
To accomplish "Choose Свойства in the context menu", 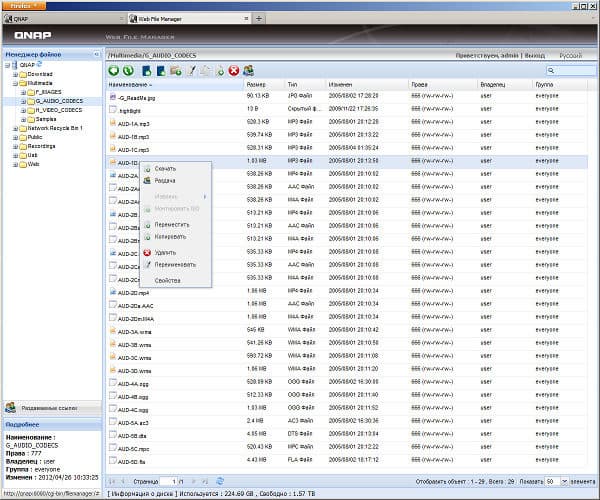I will tap(176, 280).
